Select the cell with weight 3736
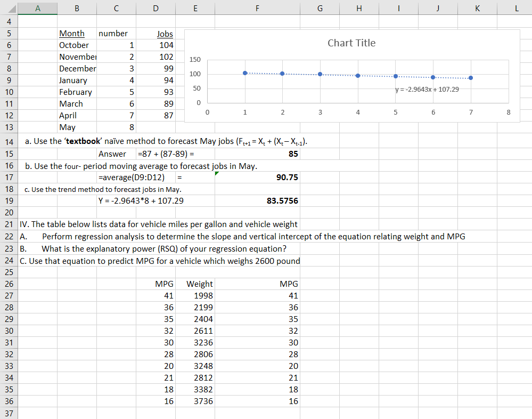This screenshot has width=532, height=419. [195, 401]
